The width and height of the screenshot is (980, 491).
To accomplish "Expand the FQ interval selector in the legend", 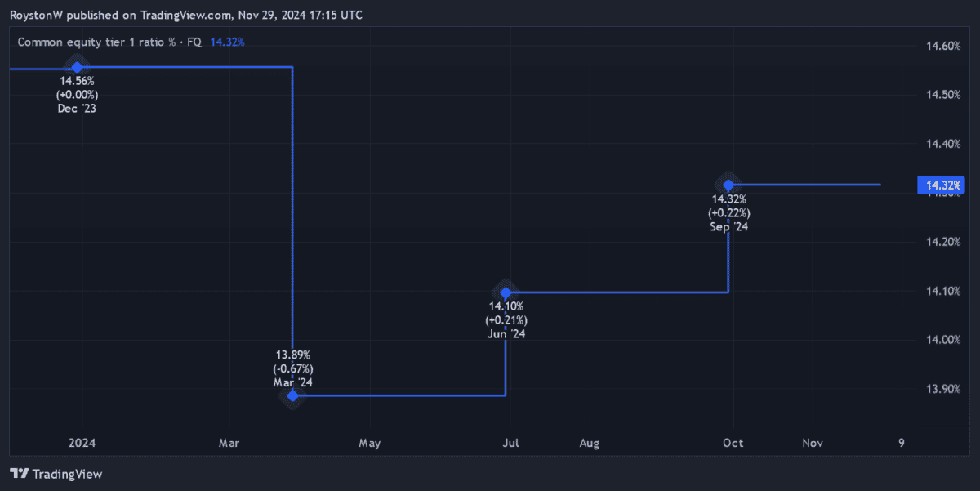I will [195, 42].
